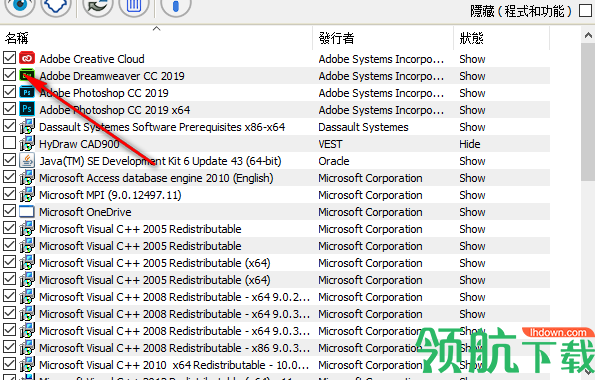Select Visual C++ 2008 Redistributable x86 entry
Viewport: 595px width, 380px height.
174,348
